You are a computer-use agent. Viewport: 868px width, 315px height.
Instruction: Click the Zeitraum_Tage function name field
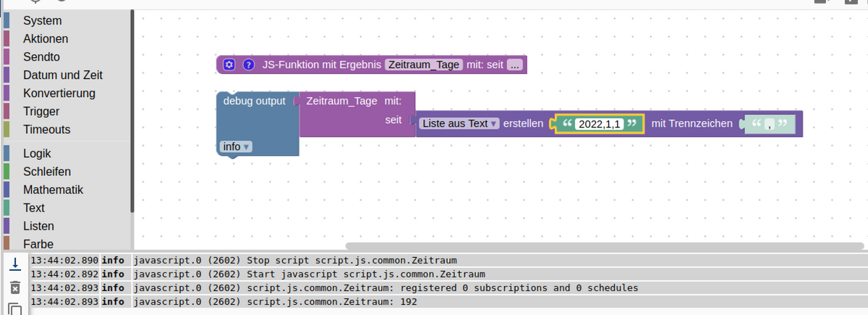coord(424,64)
